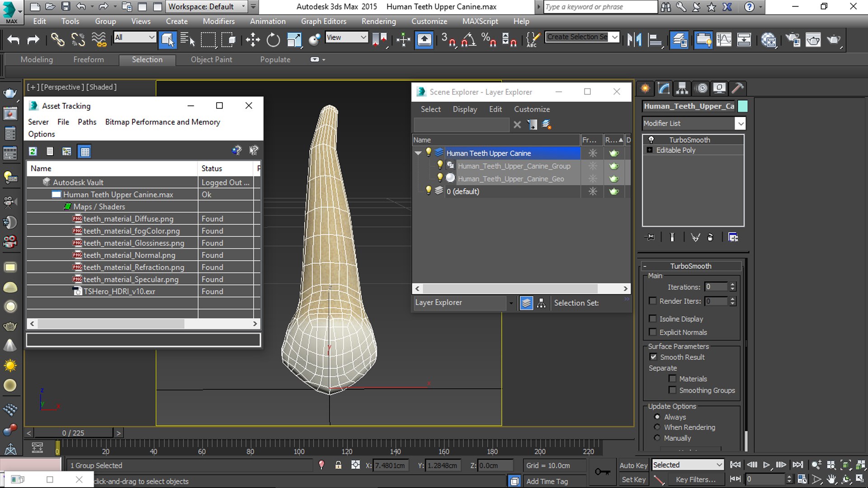Click the time slider 0 / 225
Viewport: 868px width, 488px height.
pos(73,433)
